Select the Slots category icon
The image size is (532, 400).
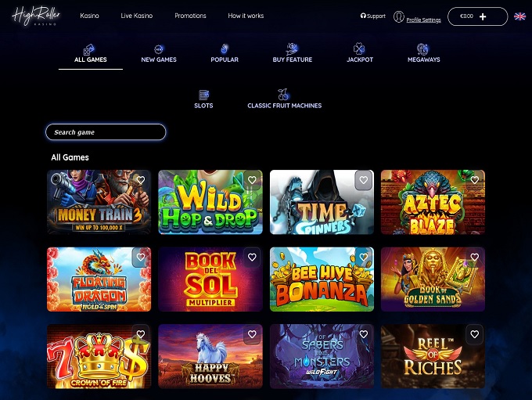[x=203, y=95]
